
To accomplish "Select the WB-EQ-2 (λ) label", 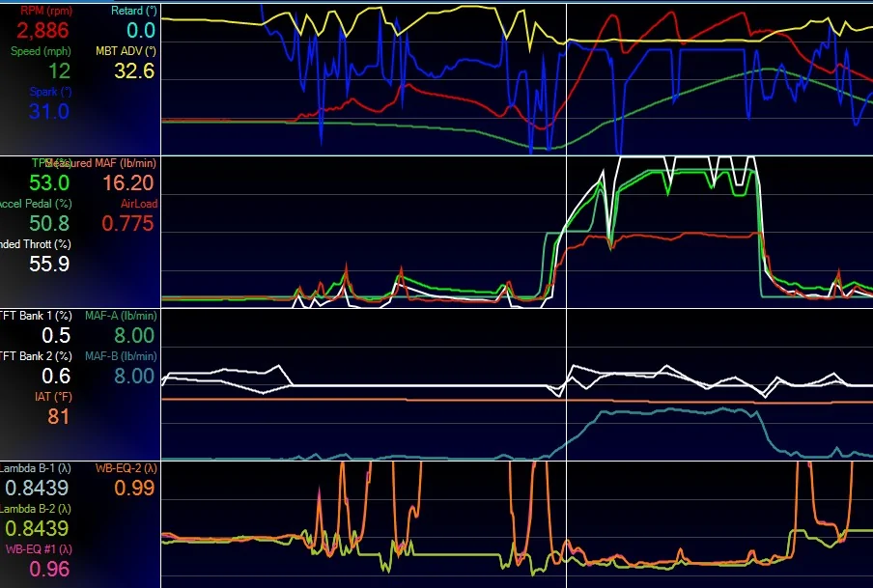I will click(126, 468).
